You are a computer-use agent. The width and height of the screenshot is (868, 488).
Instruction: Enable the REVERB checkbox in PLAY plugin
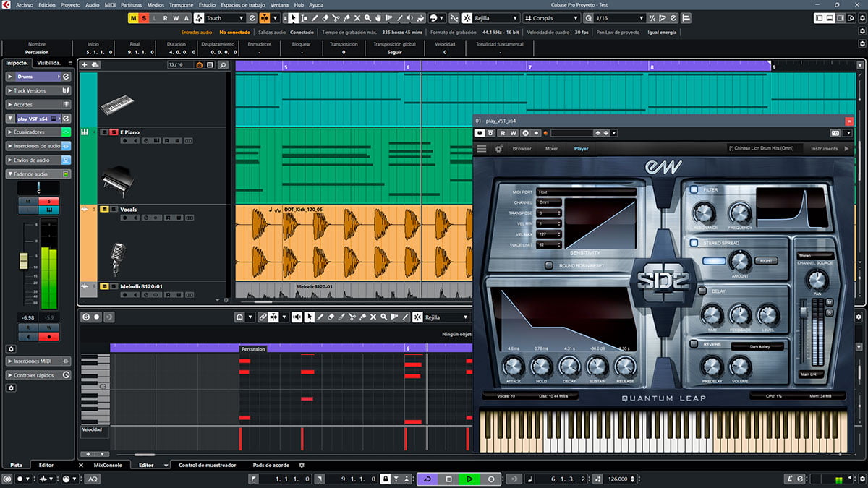(x=694, y=344)
